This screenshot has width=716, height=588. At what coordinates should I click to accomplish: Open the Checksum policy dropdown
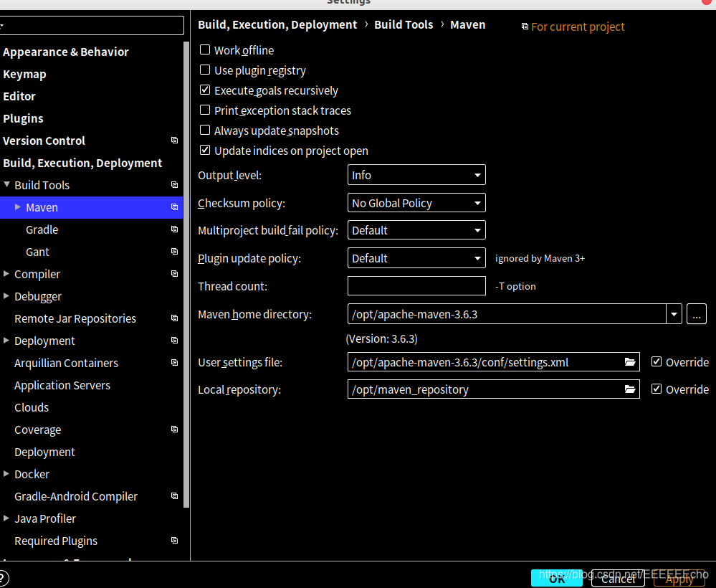click(x=416, y=203)
